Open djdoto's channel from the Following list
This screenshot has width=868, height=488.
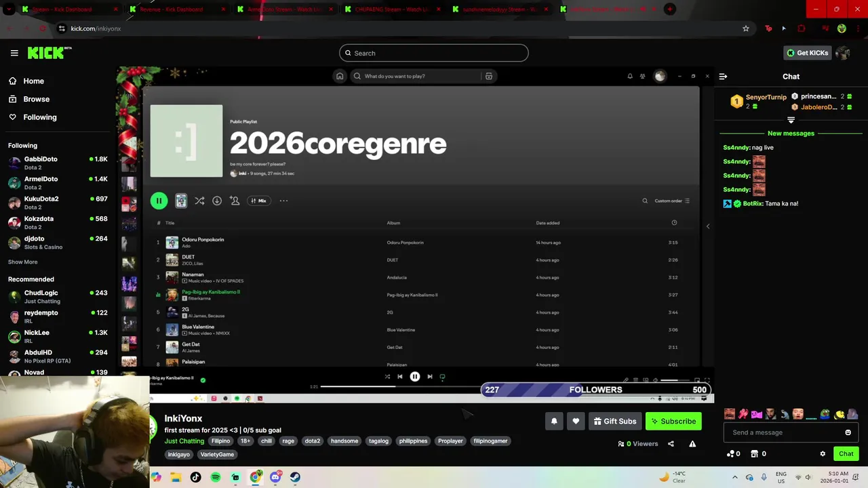tap(58, 242)
